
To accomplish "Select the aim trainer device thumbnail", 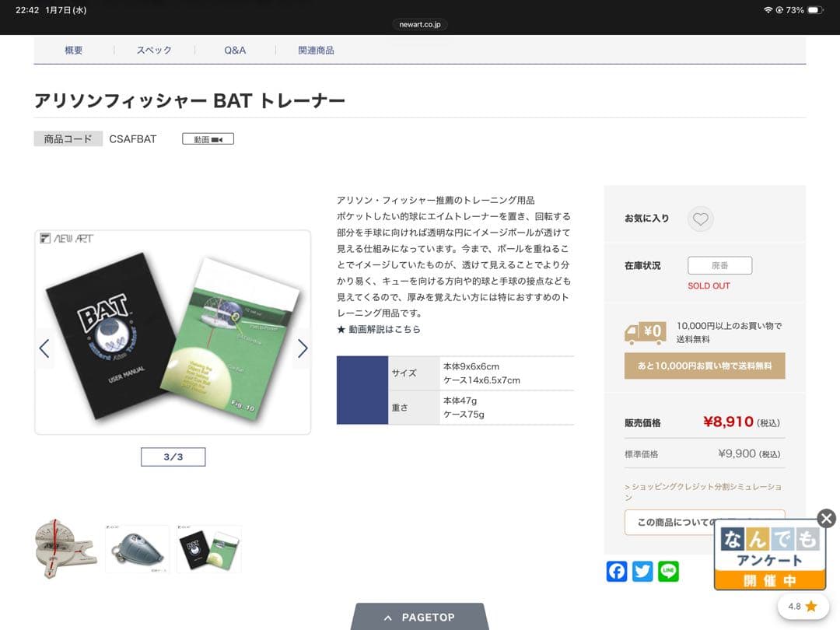I will (66, 548).
